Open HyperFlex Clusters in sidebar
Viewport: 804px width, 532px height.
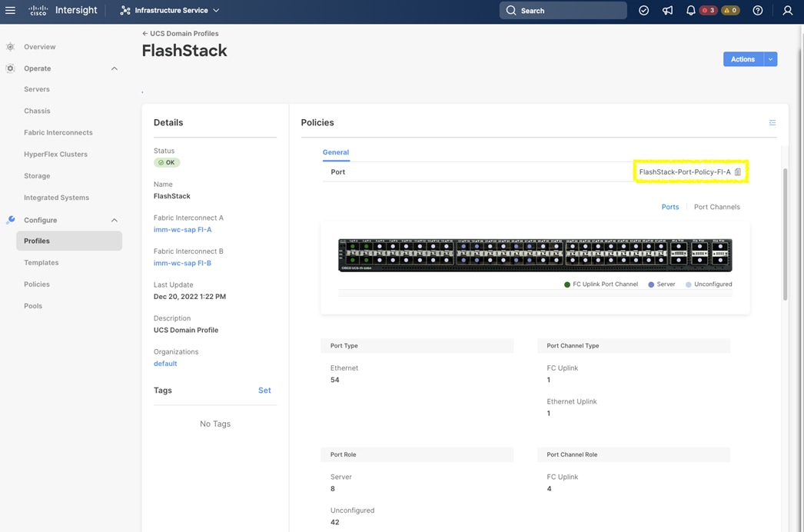click(x=55, y=154)
